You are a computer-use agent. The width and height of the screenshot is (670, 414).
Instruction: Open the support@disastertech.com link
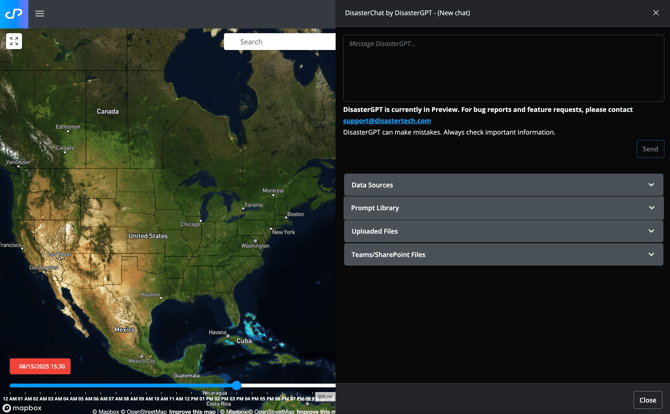pos(387,121)
